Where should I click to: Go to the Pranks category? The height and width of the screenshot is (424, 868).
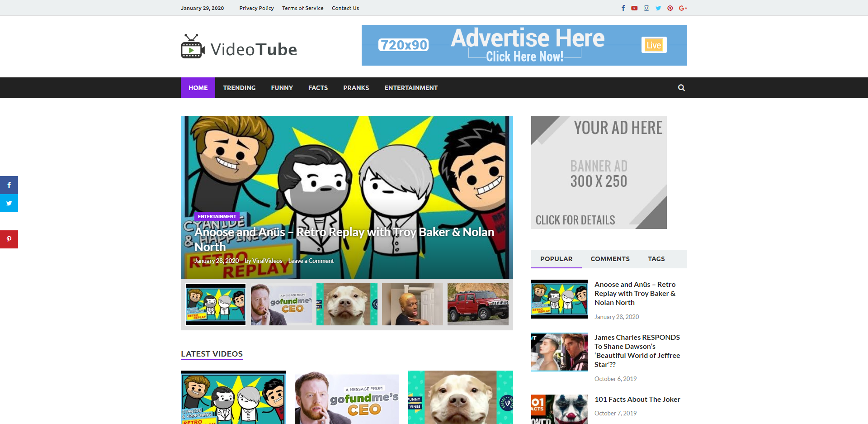356,88
